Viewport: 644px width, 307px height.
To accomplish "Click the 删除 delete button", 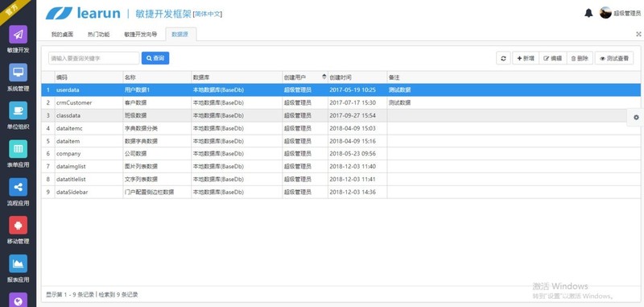I will [x=580, y=58].
